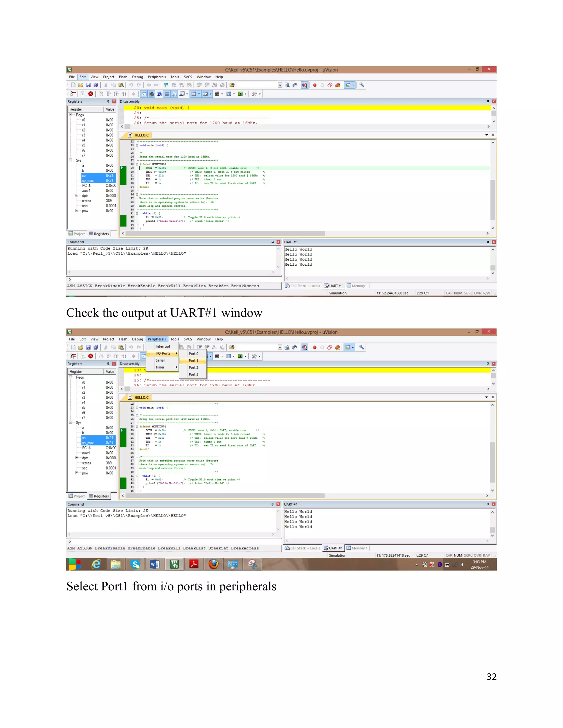The width and height of the screenshot is (563, 728).
Task: Click the Save icon in upper screenshot toolbar
Action: point(88,85)
